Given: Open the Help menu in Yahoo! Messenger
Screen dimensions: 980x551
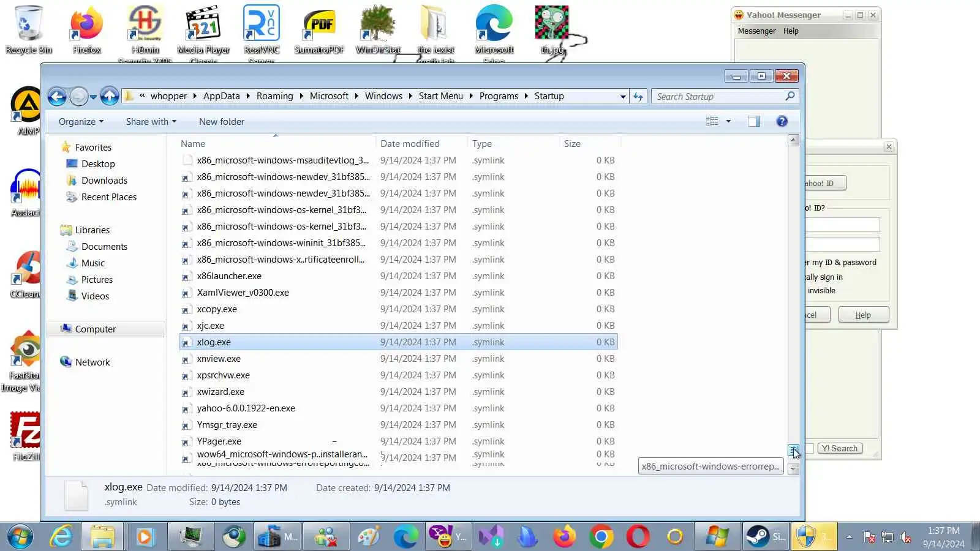Looking at the screenshot, I should click(x=791, y=31).
